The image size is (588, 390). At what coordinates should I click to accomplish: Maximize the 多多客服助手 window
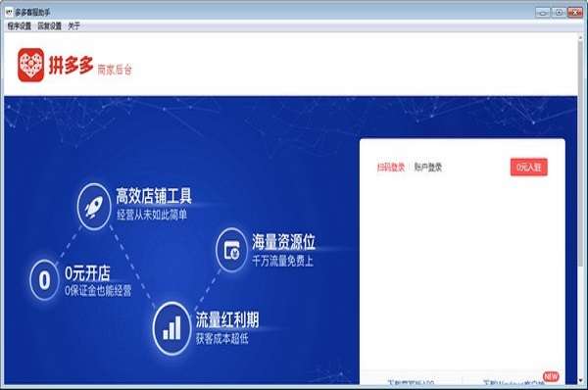point(559,13)
